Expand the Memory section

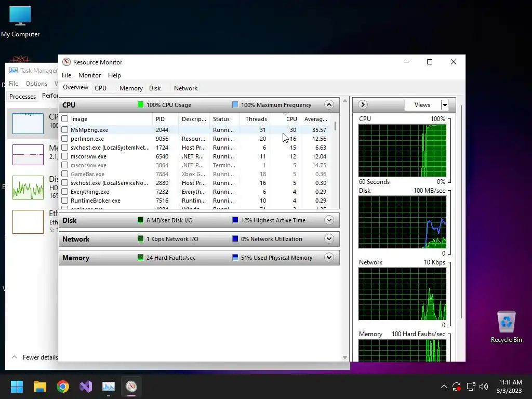pos(329,258)
